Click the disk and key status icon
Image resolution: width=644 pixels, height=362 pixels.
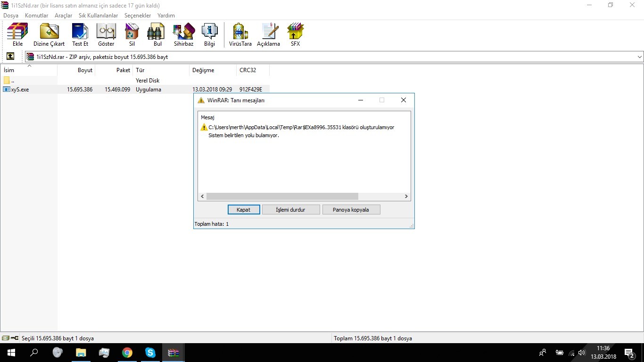tap(10, 338)
